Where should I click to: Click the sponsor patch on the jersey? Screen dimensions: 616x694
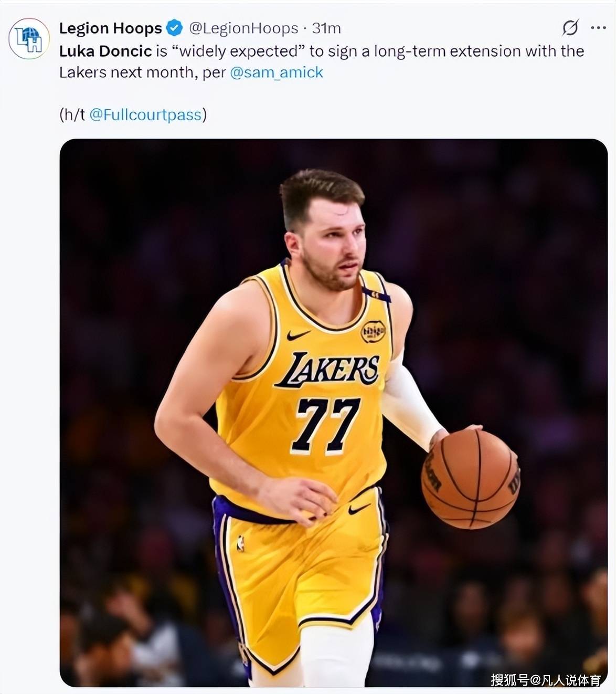(373, 331)
